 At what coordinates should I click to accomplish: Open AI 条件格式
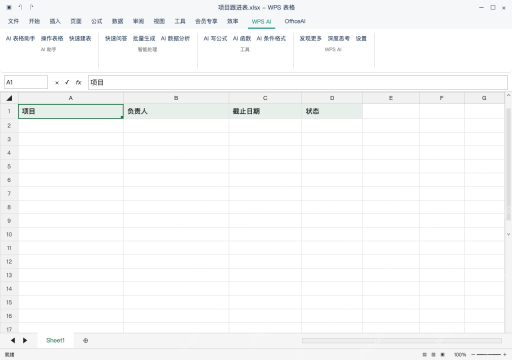271,39
